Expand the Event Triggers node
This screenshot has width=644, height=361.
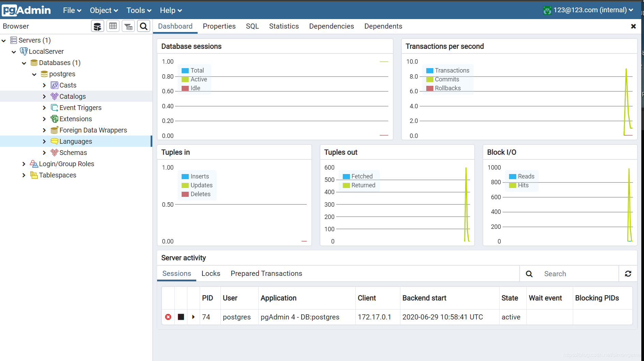[x=44, y=108]
